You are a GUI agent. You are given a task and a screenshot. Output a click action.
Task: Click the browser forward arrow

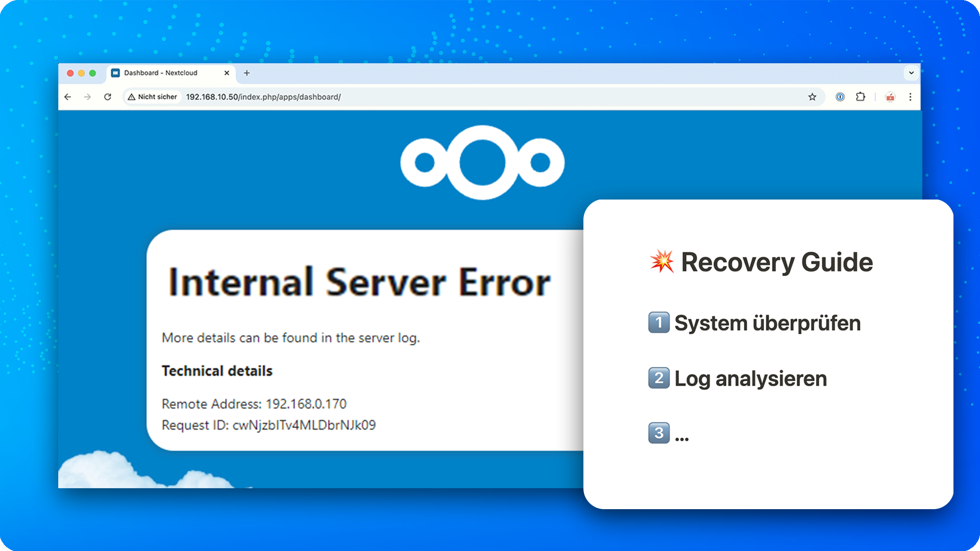click(x=88, y=97)
